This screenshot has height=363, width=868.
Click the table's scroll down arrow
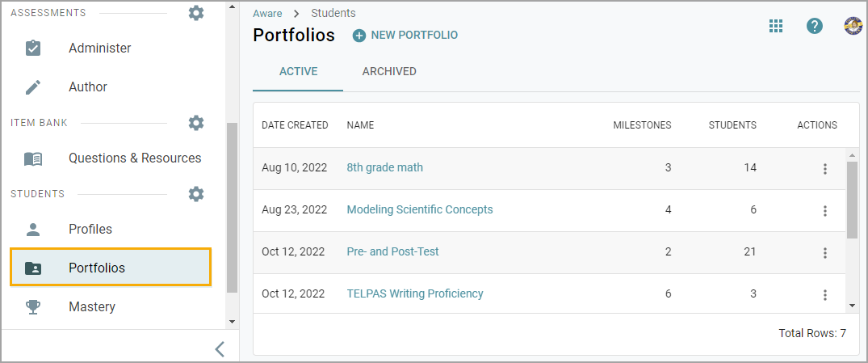[x=852, y=306]
